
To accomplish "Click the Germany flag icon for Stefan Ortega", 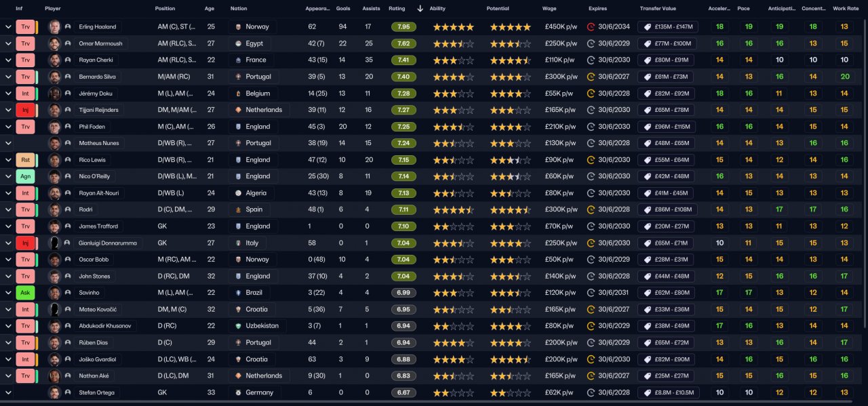I will coord(238,392).
